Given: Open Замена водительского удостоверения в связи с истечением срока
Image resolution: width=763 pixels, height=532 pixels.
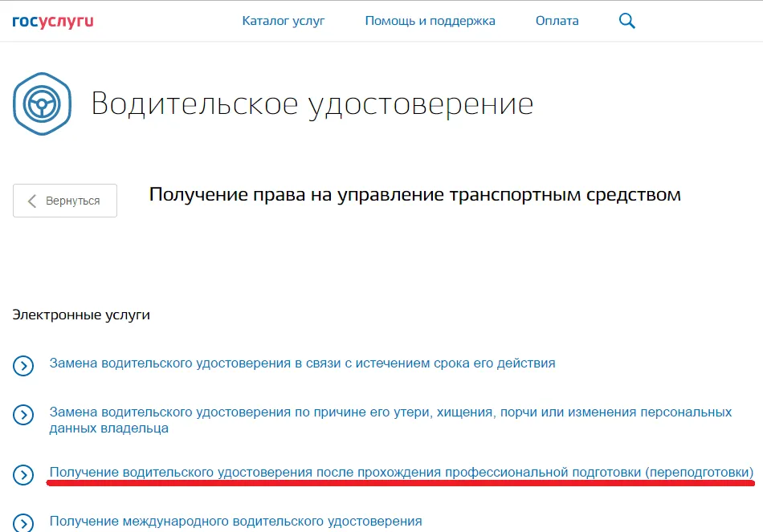Looking at the screenshot, I should pos(302,363).
